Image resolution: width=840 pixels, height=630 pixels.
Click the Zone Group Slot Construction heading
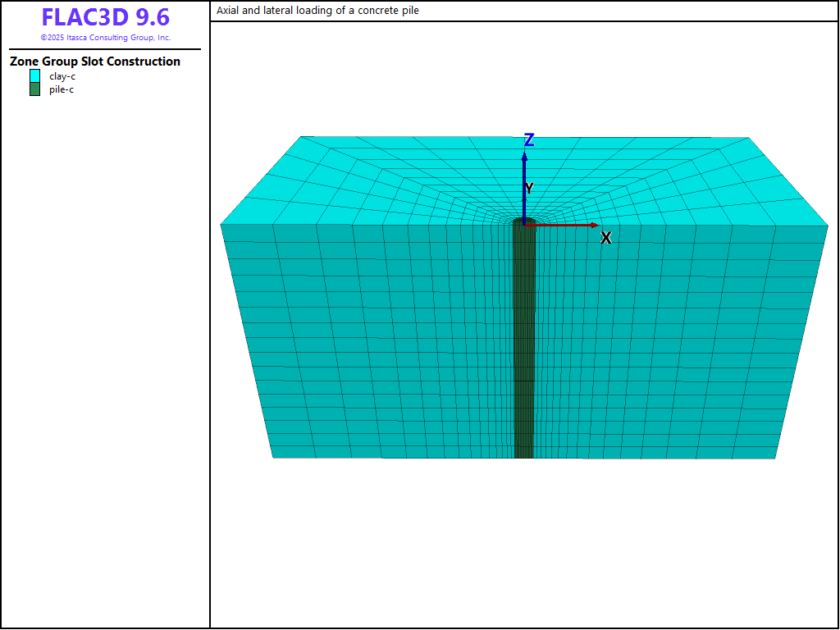[x=95, y=62]
